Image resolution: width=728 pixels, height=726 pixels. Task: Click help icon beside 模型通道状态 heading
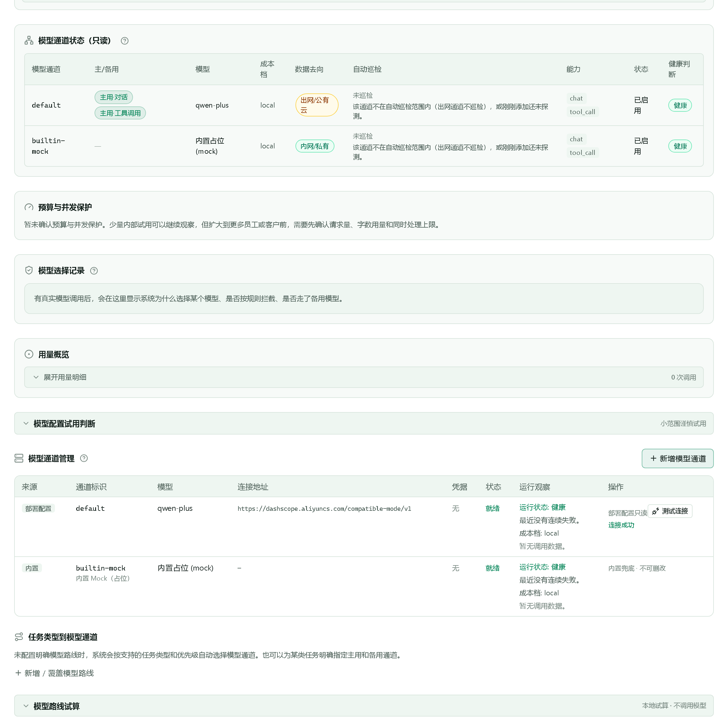[125, 41]
